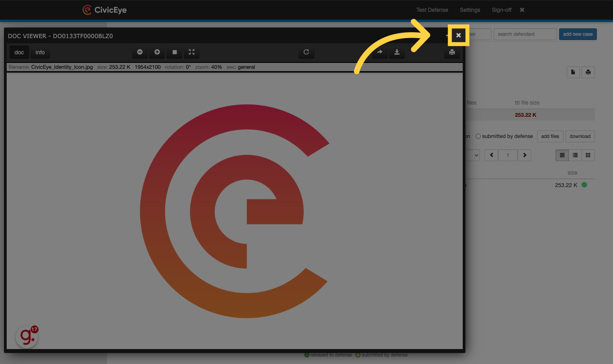The image size is (613, 364).
Task: Select the detailed list view icon
Action: coord(575,155)
